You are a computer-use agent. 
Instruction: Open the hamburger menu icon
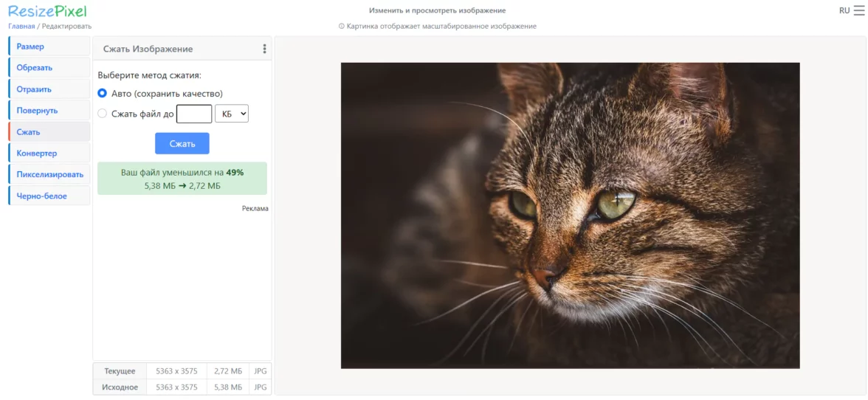(858, 10)
